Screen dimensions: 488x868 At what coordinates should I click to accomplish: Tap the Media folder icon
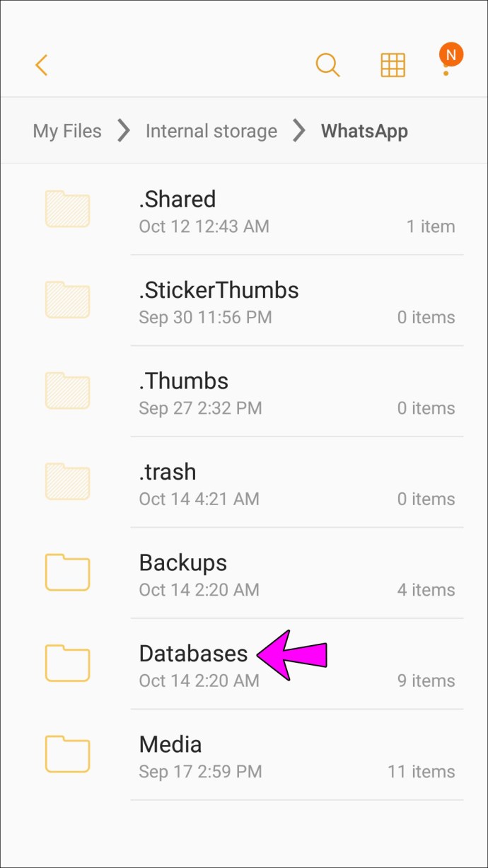coord(67,754)
